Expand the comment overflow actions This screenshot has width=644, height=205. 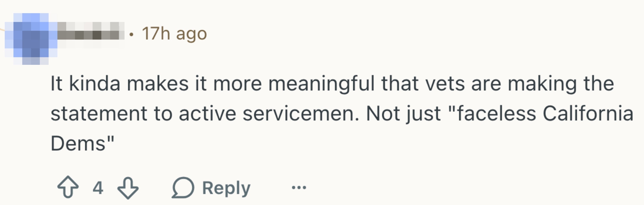[x=299, y=187]
